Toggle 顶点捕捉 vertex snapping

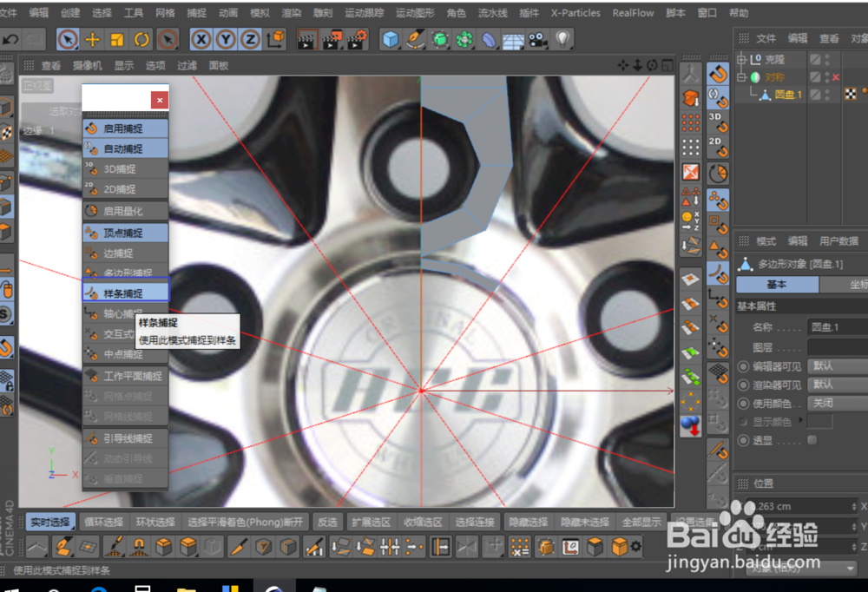click(x=126, y=234)
